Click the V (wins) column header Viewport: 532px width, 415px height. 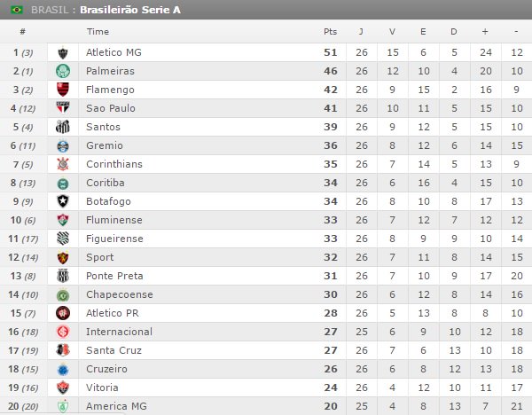(x=392, y=32)
